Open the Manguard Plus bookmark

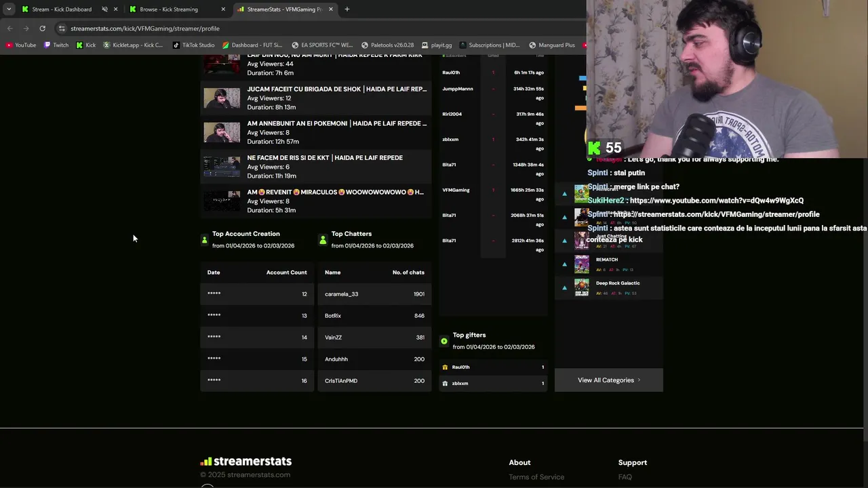[x=552, y=45]
